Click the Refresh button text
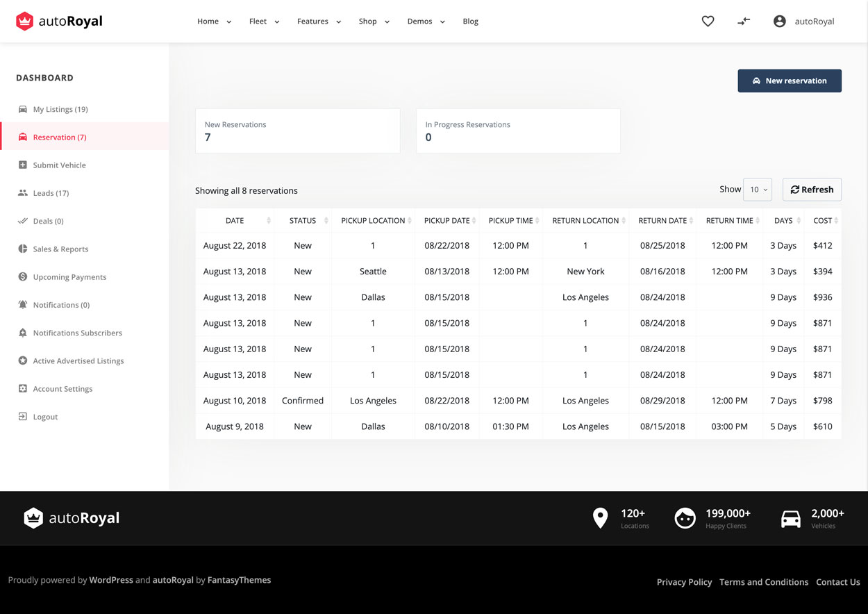868x614 pixels. pyautogui.click(x=817, y=190)
